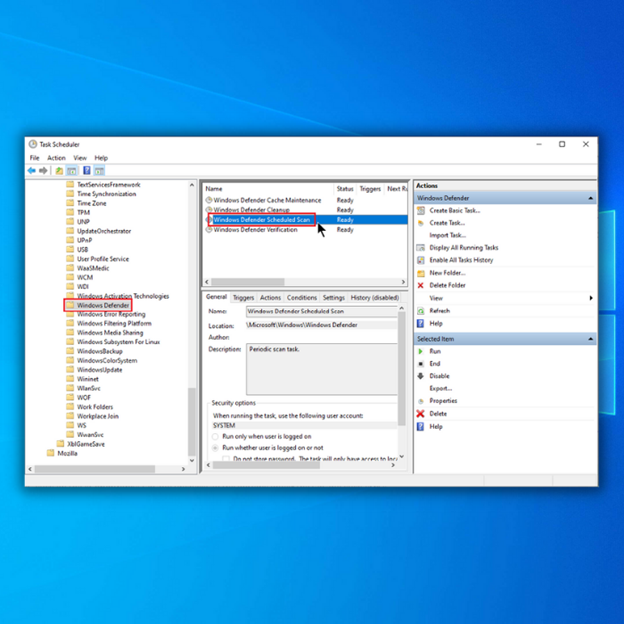The width and height of the screenshot is (624, 624).
Task: Switch to the Actions tab
Action: point(270,297)
